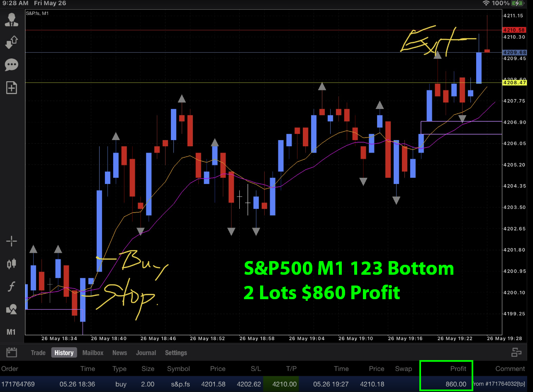Open the Settings tab
Image resolution: width=533 pixels, height=392 pixels.
(x=176, y=353)
